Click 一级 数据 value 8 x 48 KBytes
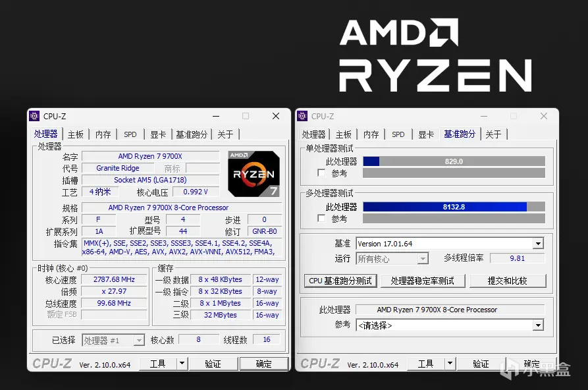Image resolution: width=588 pixels, height=390 pixels. click(221, 279)
